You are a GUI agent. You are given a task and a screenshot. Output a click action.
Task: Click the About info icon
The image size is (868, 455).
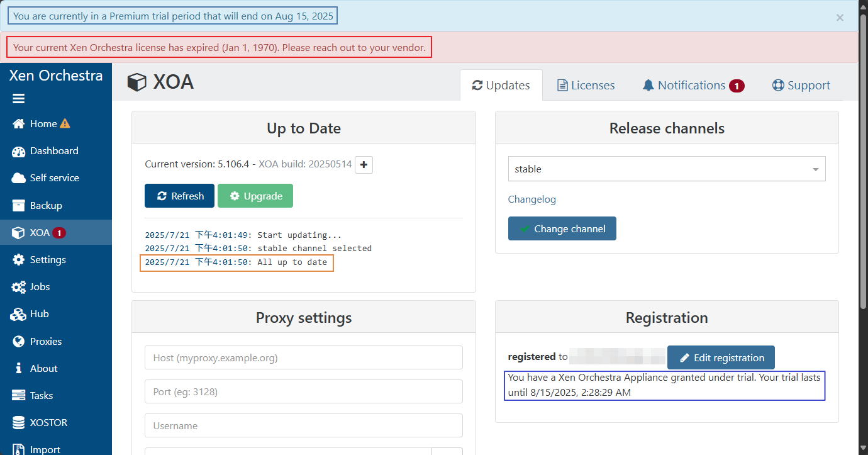(x=19, y=369)
